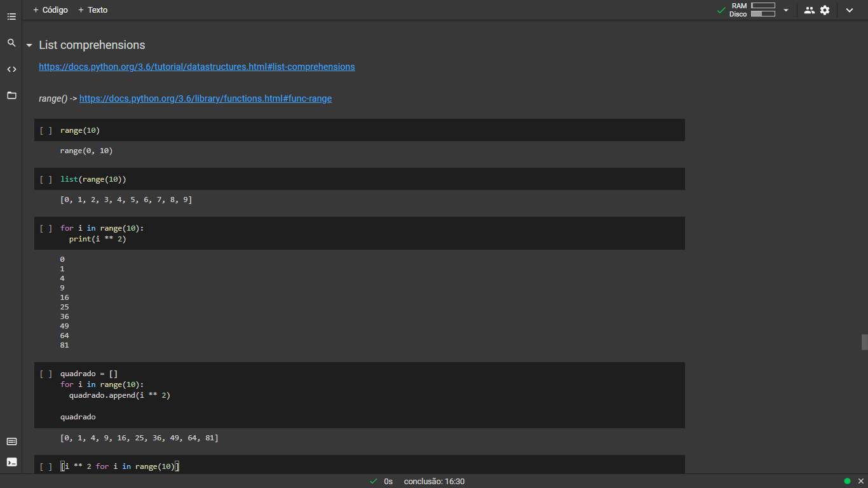This screenshot has height=488, width=868.
Task: Click the vertical scrollbar thumb
Action: pyautogui.click(x=864, y=342)
